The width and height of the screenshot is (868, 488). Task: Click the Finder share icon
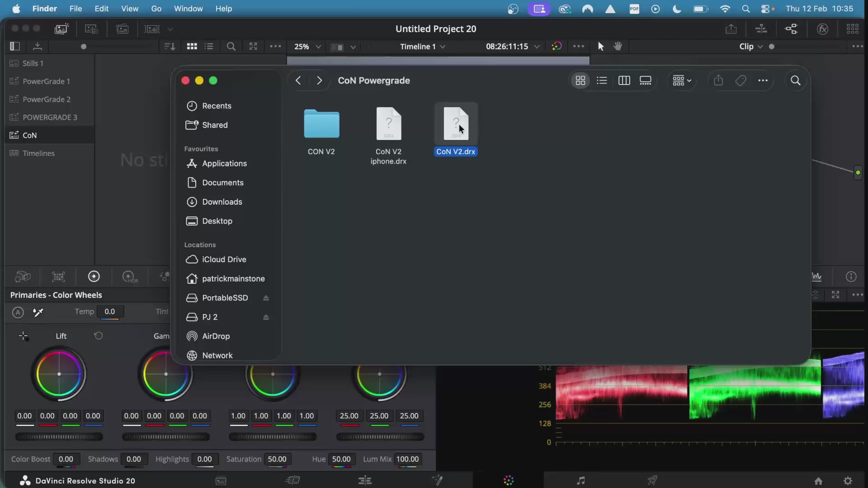718,81
